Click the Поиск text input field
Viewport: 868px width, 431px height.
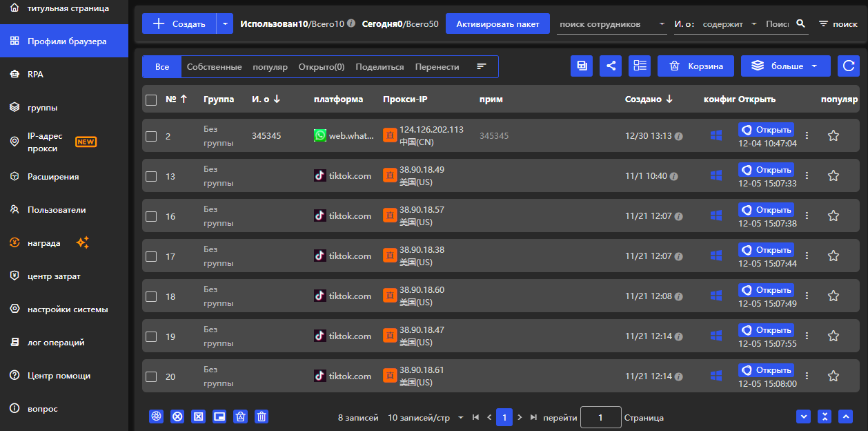[x=777, y=23]
